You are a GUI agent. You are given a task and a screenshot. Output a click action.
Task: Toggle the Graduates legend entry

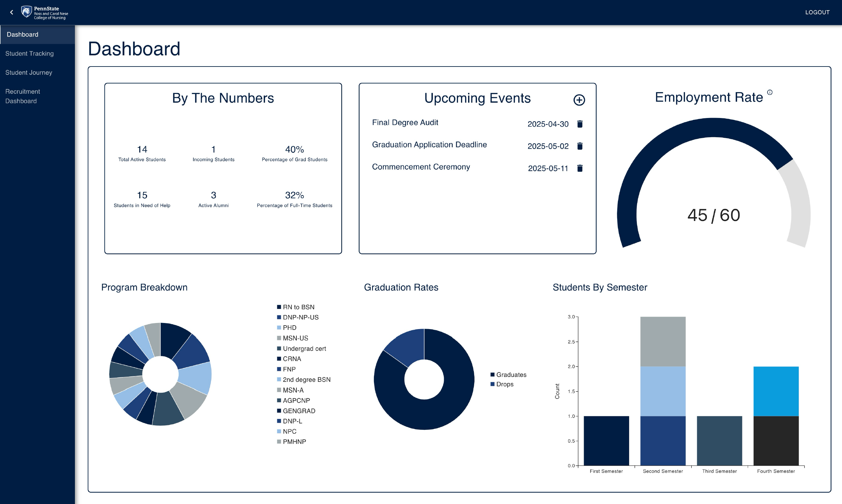pyautogui.click(x=508, y=374)
